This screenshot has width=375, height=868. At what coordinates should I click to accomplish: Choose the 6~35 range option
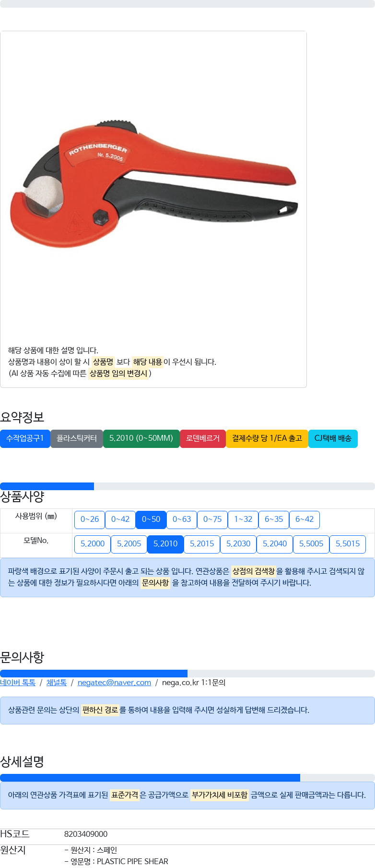274,519
